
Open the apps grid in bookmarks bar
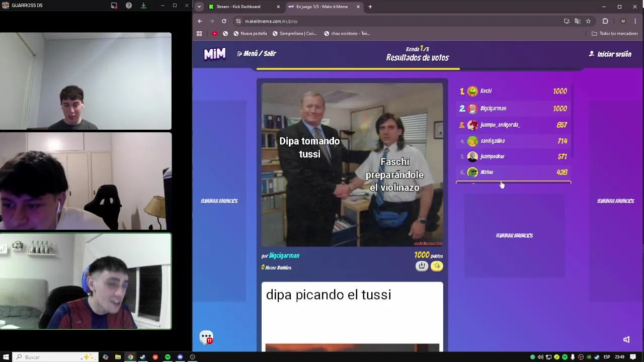pyautogui.click(x=199, y=34)
